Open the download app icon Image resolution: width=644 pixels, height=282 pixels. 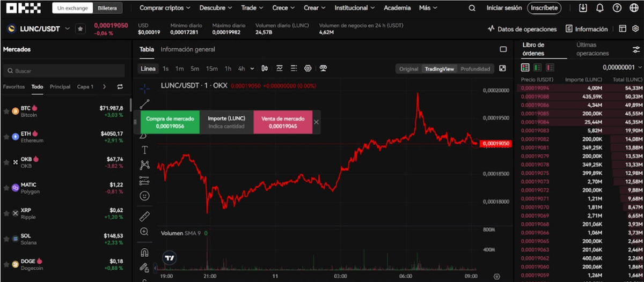(x=583, y=8)
